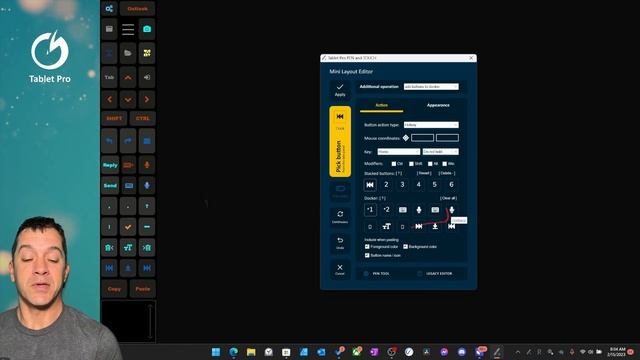This screenshot has width=640, height=360.
Task: Select stacked button slot 5
Action: click(x=435, y=185)
